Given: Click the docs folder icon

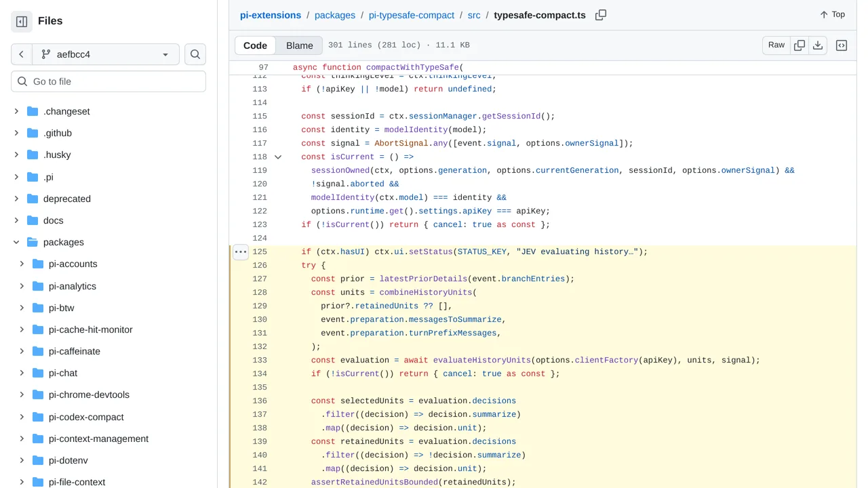Looking at the screenshot, I should 33,220.
